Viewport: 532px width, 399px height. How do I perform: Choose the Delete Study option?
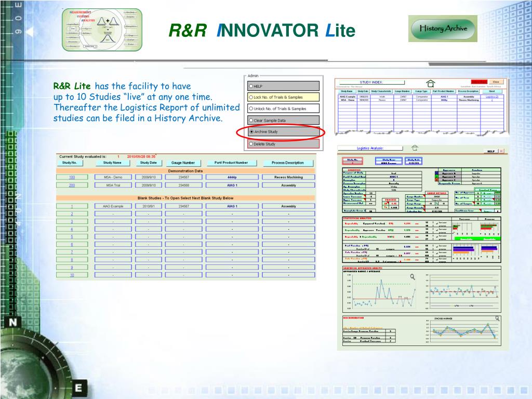[x=283, y=144]
